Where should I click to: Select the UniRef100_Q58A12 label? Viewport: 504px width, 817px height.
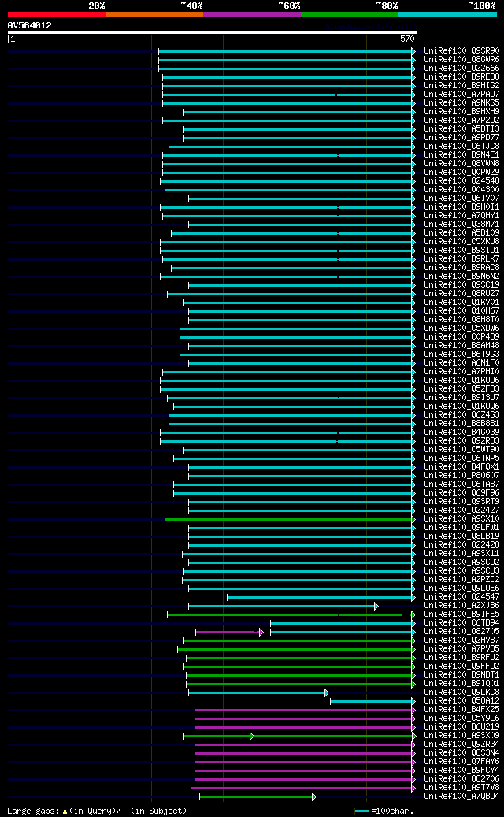tap(461, 701)
